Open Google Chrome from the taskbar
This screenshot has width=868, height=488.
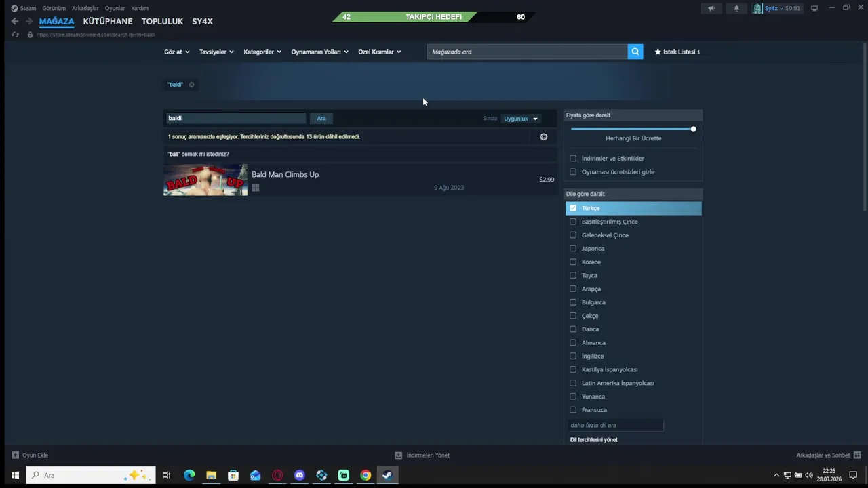[x=366, y=475]
